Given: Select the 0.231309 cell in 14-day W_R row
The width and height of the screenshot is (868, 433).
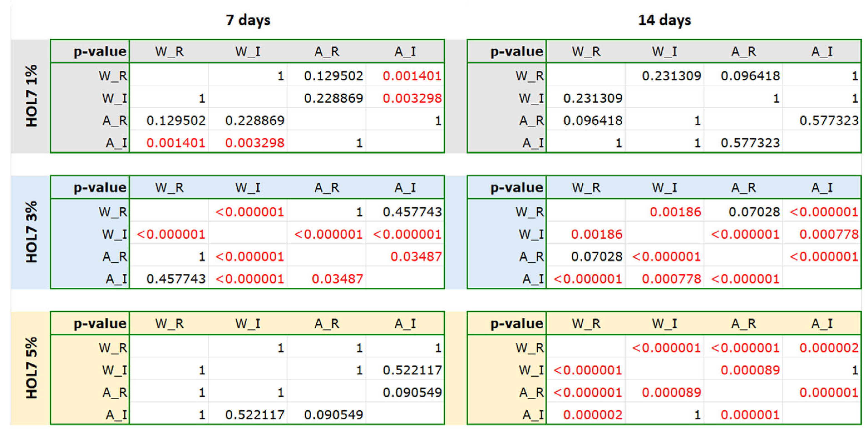Looking at the screenshot, I should [671, 76].
